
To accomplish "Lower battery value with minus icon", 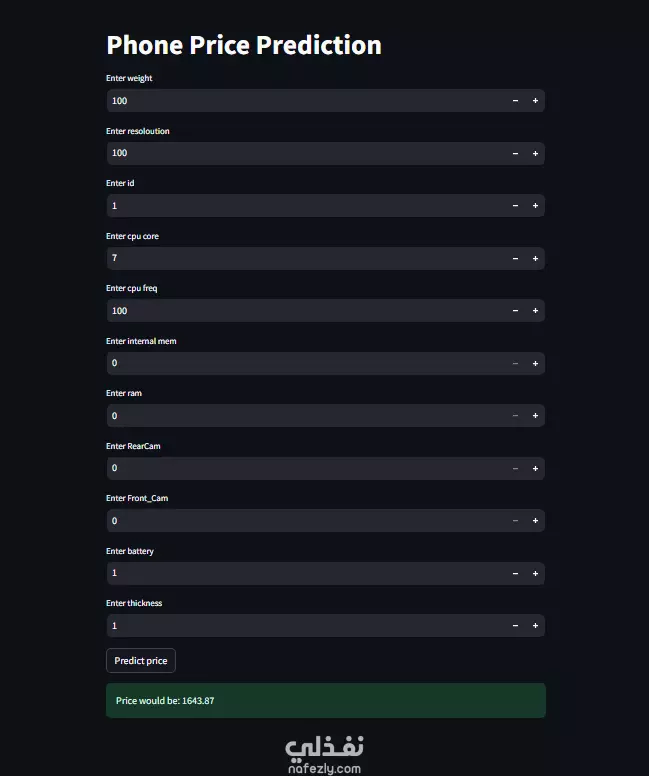I will click(515, 573).
